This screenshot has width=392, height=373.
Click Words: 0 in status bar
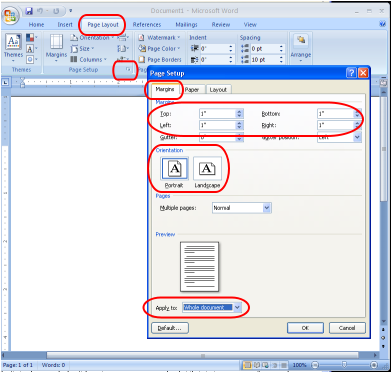coord(54,365)
